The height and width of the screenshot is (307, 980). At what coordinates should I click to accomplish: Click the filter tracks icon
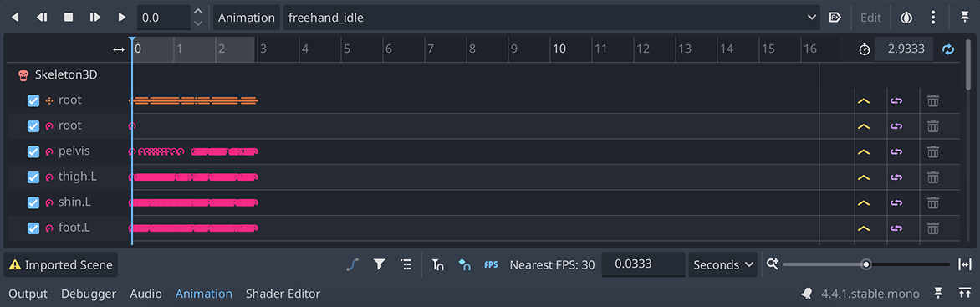[379, 264]
